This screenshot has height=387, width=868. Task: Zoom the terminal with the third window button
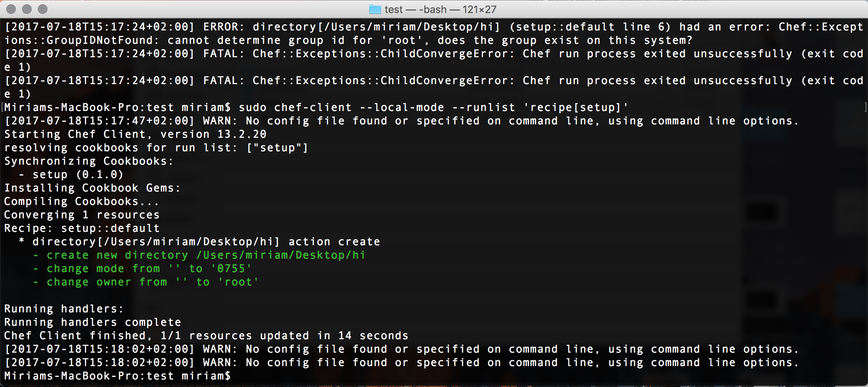43,9
